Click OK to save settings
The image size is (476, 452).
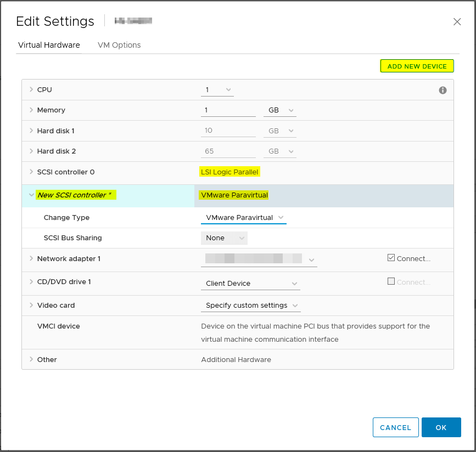[441, 427]
